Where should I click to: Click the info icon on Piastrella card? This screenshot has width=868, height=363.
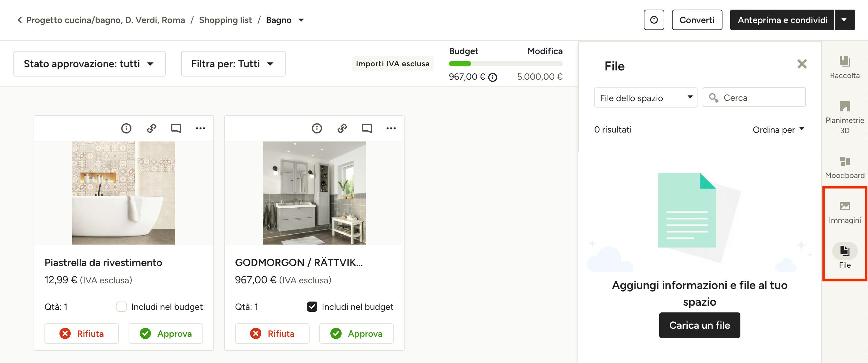tap(126, 128)
